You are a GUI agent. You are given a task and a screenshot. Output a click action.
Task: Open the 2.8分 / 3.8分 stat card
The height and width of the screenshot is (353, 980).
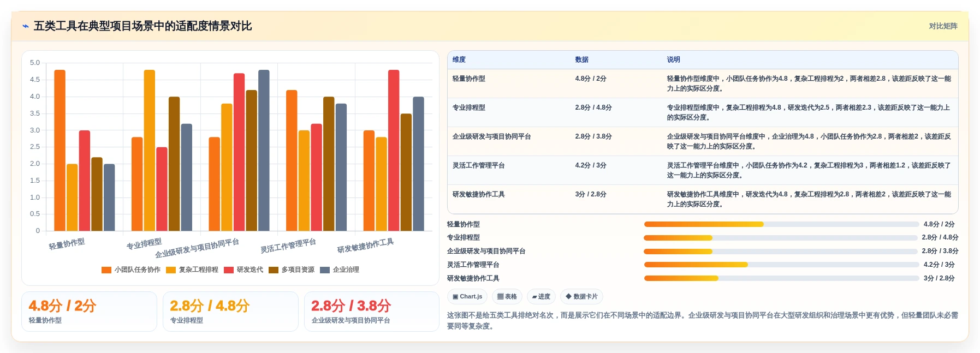[x=372, y=312]
